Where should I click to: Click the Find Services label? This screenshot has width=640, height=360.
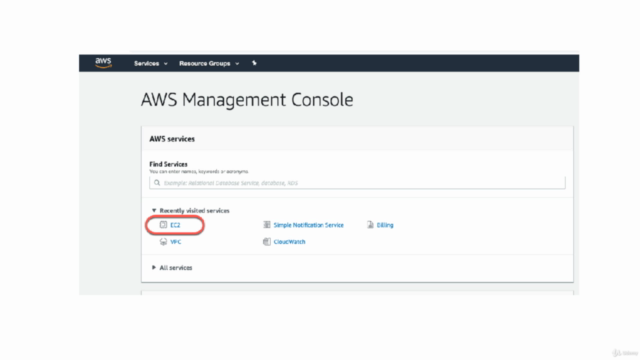pyautogui.click(x=168, y=164)
